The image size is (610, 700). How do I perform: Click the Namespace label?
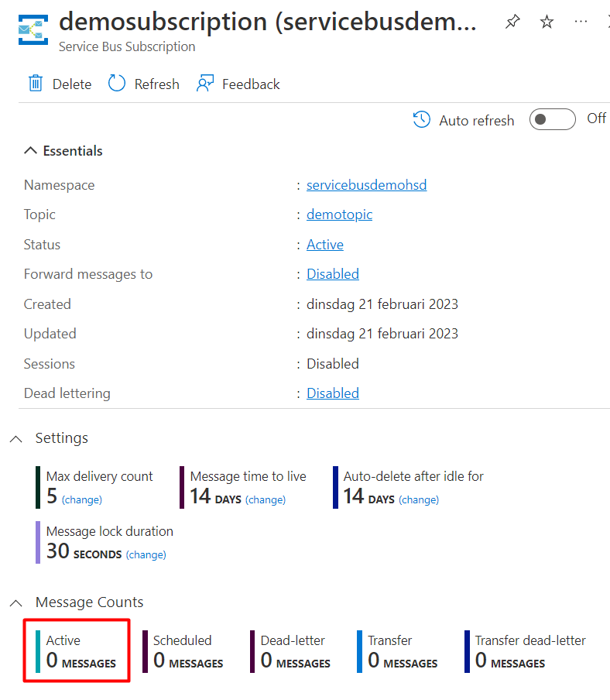tap(60, 185)
